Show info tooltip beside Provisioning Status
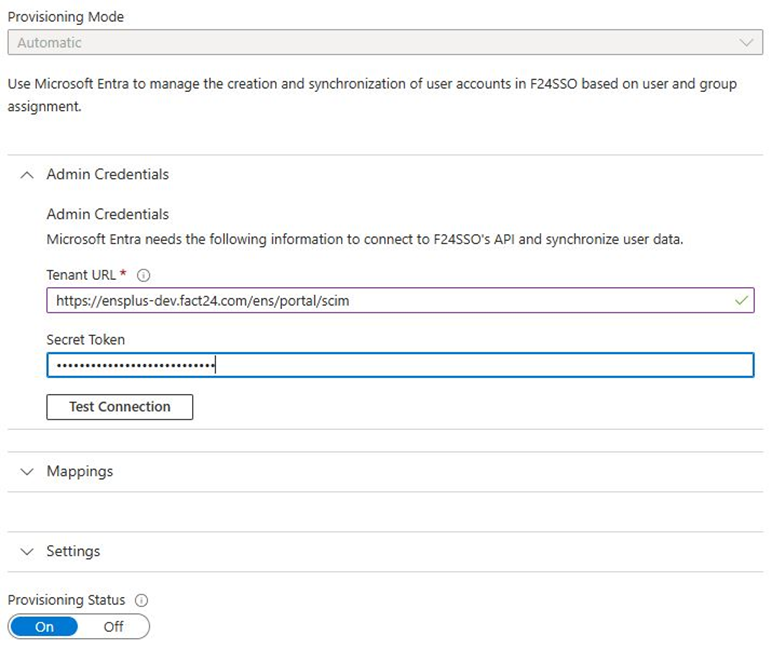The image size is (772, 649). 141,600
